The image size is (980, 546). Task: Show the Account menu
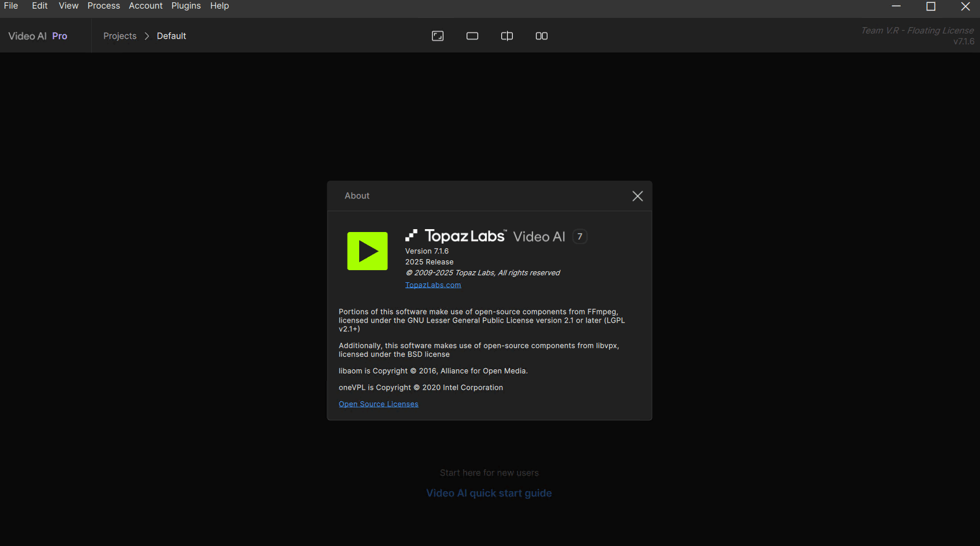[146, 6]
